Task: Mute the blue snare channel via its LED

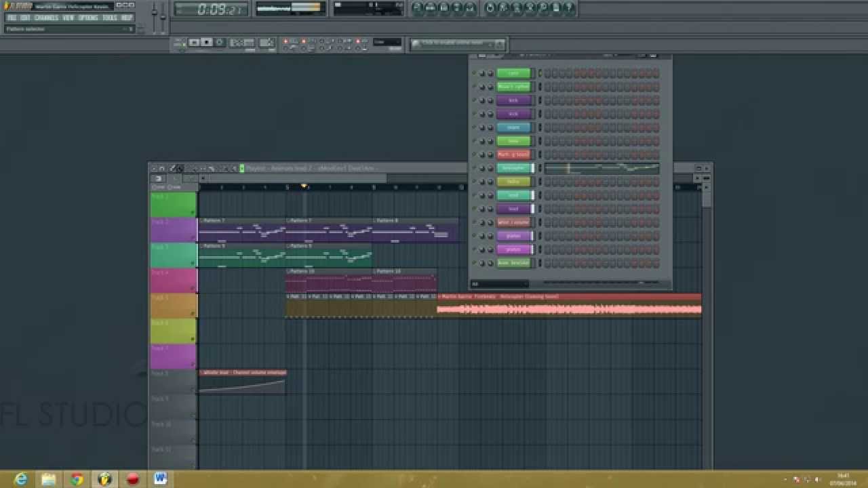Action: 474,127
